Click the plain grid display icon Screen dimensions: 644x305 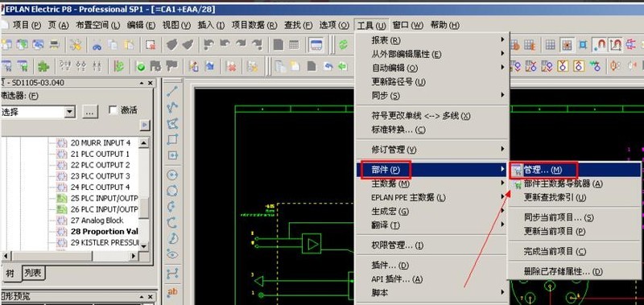pos(551,45)
